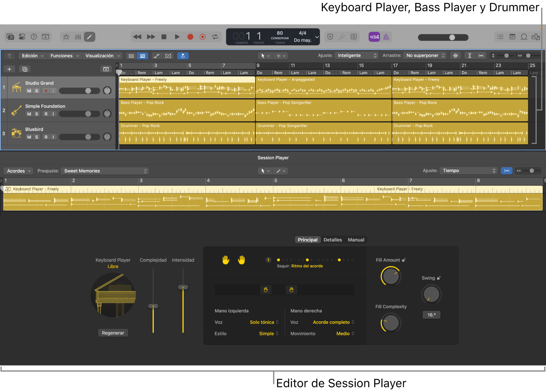Image resolution: width=546 pixels, height=392 pixels.
Task: Click the Duplicate Track button
Action: 25,69
